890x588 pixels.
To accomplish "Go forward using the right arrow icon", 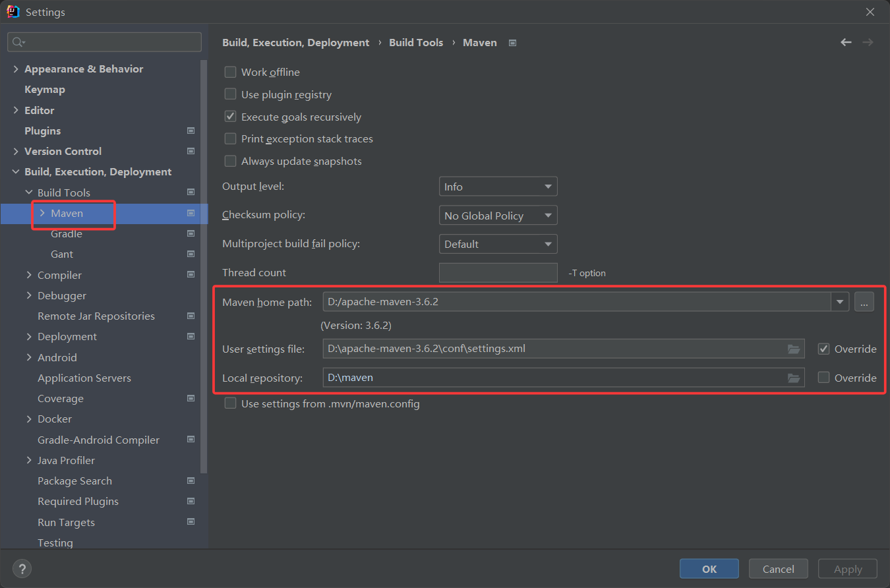I will coord(868,42).
